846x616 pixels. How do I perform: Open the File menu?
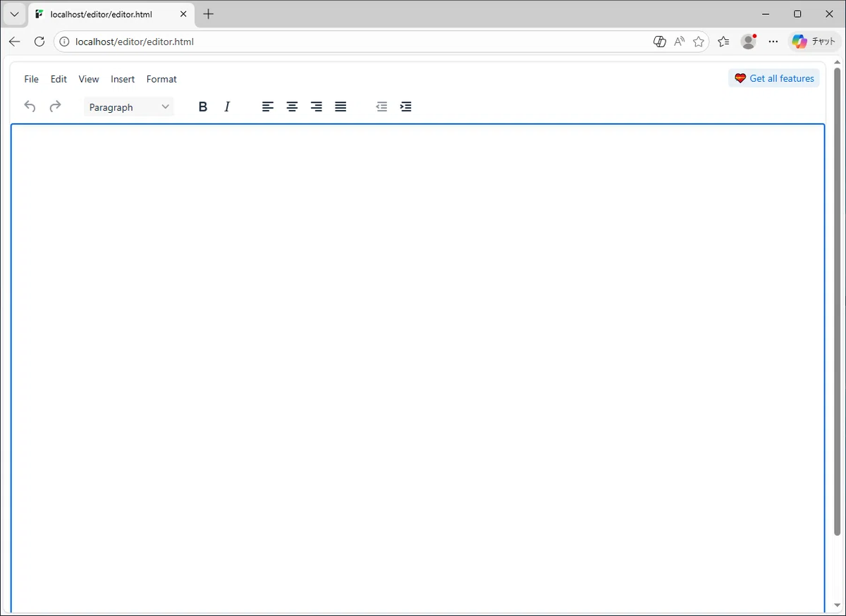(x=32, y=79)
